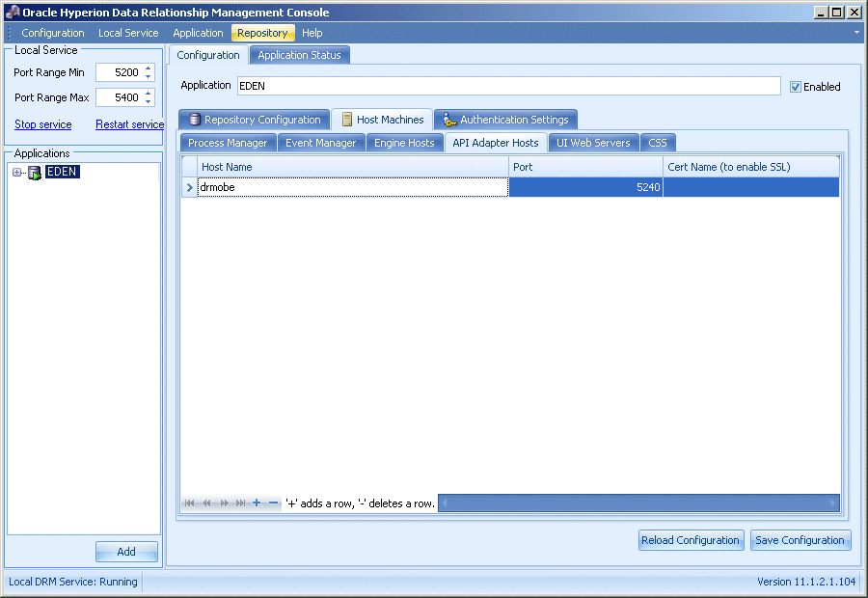Image resolution: width=868 pixels, height=598 pixels.
Task: Click the 5240 port cell
Action: tap(585, 188)
